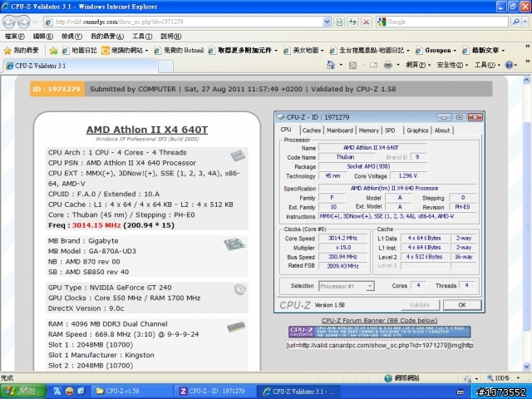Open the 檔案(F) menu
Screen dimensions: 532x399
coord(15,37)
